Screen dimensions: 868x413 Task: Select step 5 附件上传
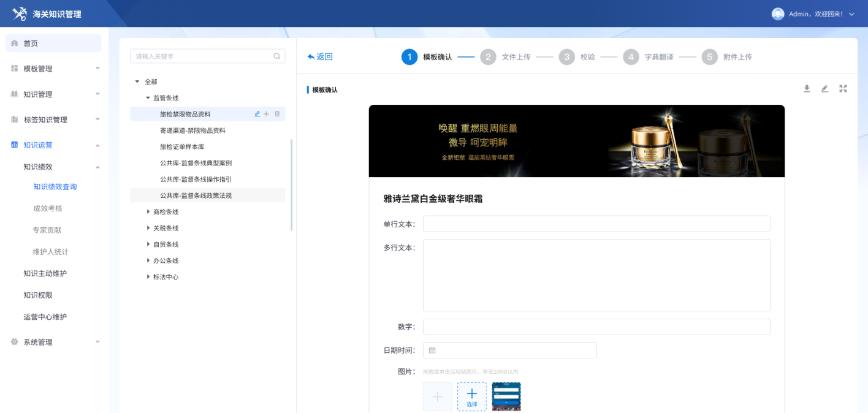[727, 57]
